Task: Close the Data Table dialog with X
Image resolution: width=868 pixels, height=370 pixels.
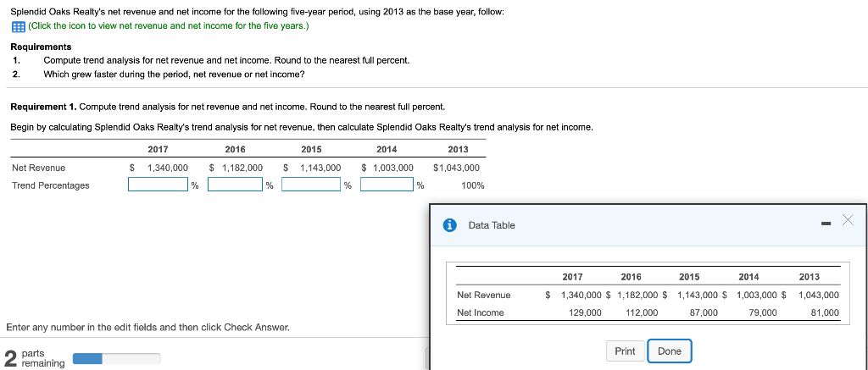Action: pyautogui.click(x=849, y=220)
